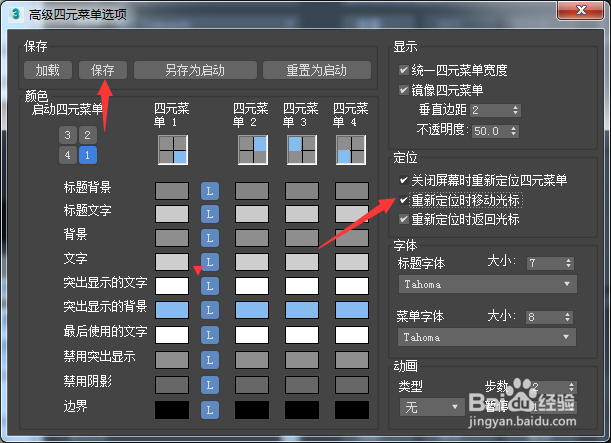Toggle the L lock for 标题文字 row
Viewport: 611px width, 443px height.
[210, 214]
